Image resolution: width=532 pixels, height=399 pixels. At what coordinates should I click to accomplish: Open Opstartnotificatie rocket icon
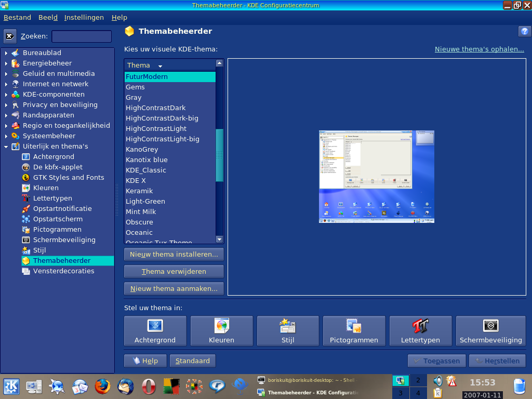coord(26,209)
